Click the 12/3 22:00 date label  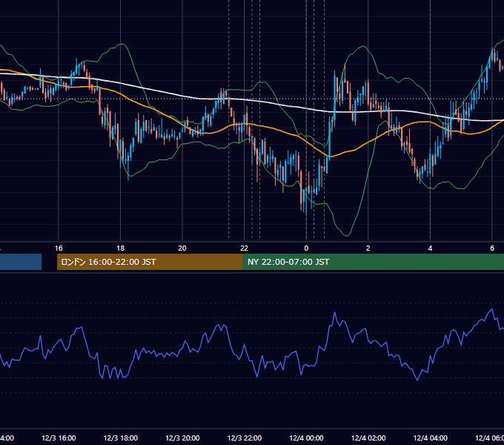(x=245, y=438)
